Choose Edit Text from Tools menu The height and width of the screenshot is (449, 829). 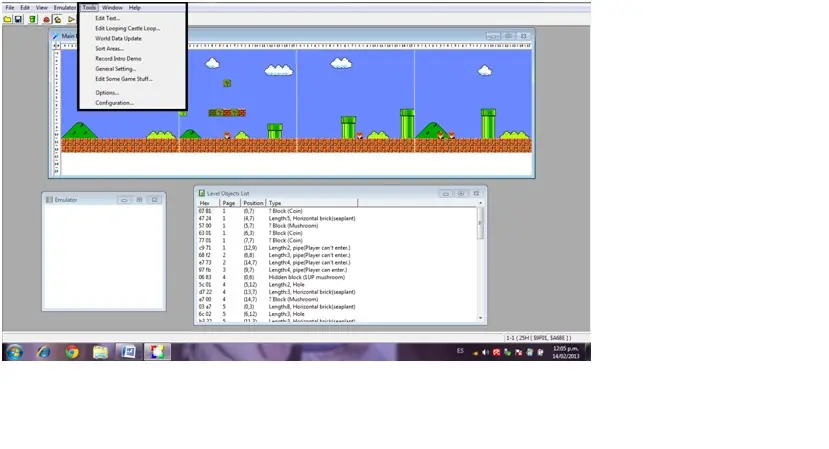107,18
